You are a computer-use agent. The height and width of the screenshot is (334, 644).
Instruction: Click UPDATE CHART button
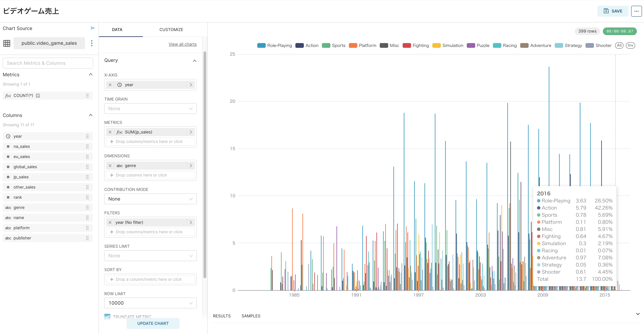click(153, 323)
